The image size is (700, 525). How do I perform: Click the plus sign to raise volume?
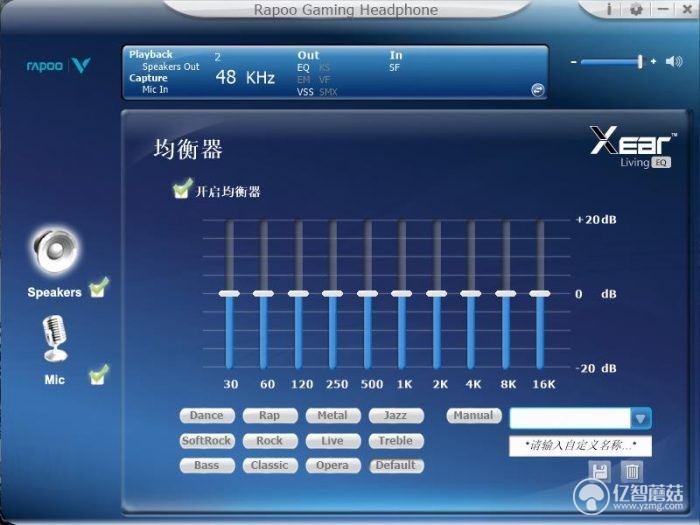(653, 61)
